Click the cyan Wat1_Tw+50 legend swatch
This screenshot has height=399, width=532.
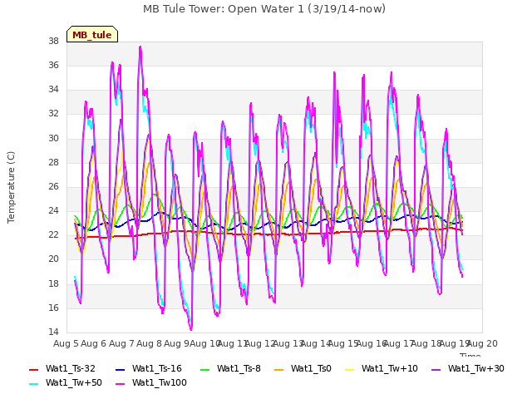[x=34, y=384]
